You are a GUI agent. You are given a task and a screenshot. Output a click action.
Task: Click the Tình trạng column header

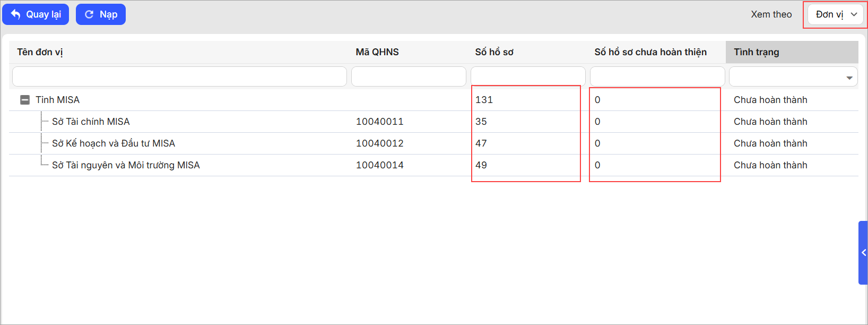pyautogui.click(x=756, y=52)
